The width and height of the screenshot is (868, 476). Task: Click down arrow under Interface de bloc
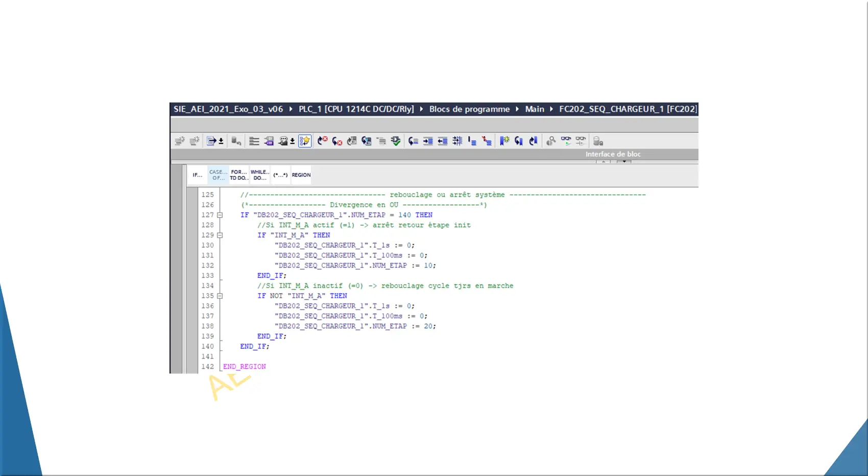click(x=624, y=161)
